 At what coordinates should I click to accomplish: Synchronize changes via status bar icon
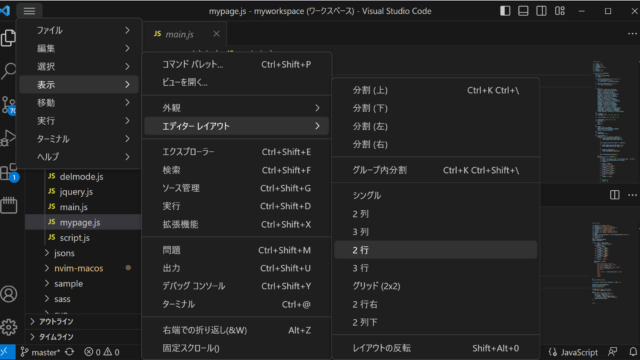point(70,352)
